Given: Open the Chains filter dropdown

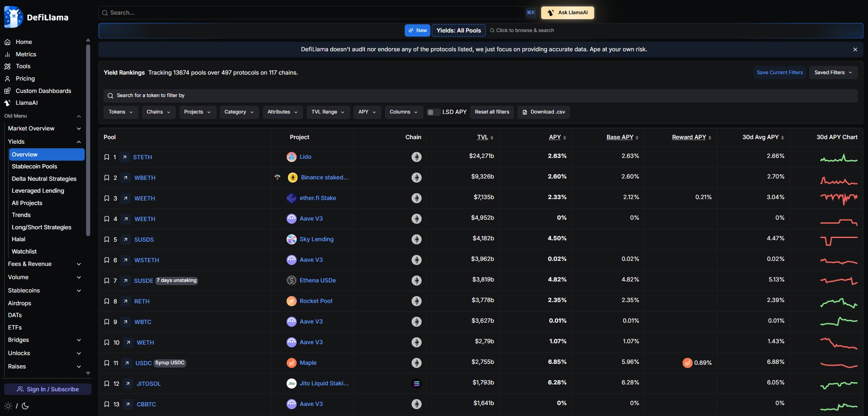Looking at the screenshot, I should [x=158, y=112].
